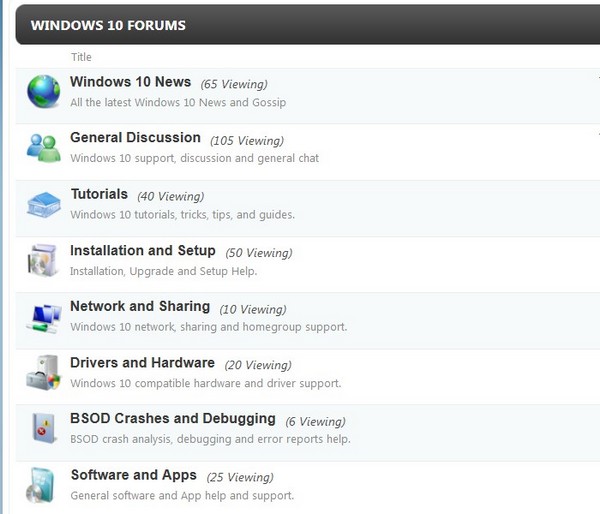
Task: Open the Drivers and Hardware forum
Action: 142,363
